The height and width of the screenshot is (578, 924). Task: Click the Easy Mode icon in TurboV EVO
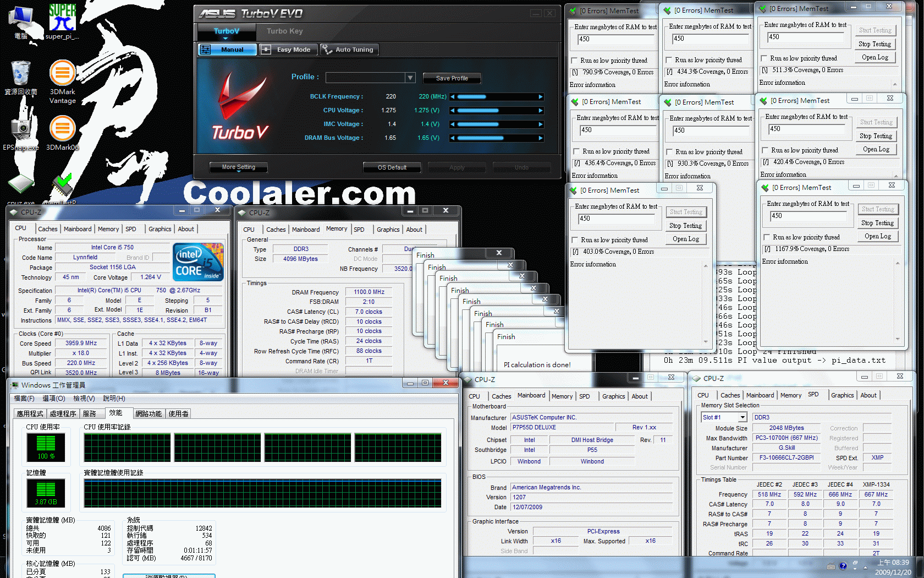pyautogui.click(x=266, y=50)
